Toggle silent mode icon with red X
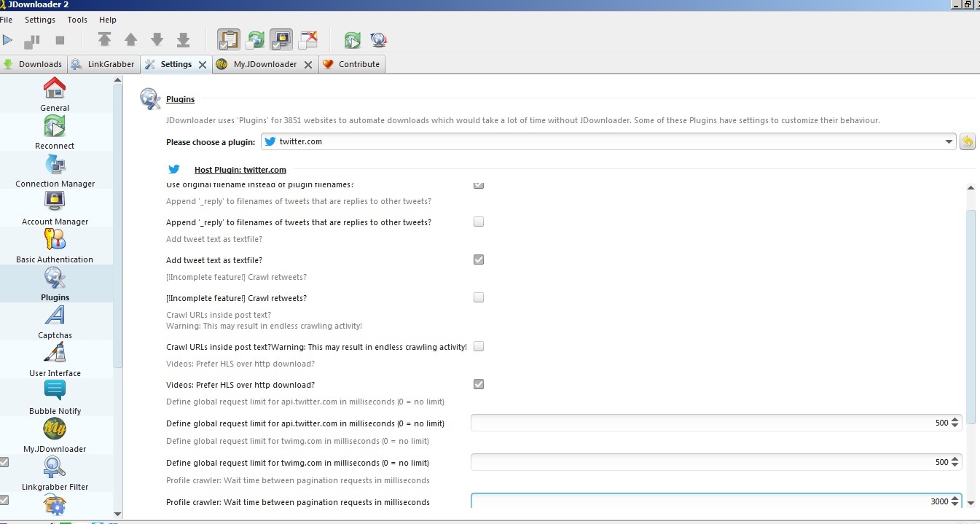 [x=308, y=39]
